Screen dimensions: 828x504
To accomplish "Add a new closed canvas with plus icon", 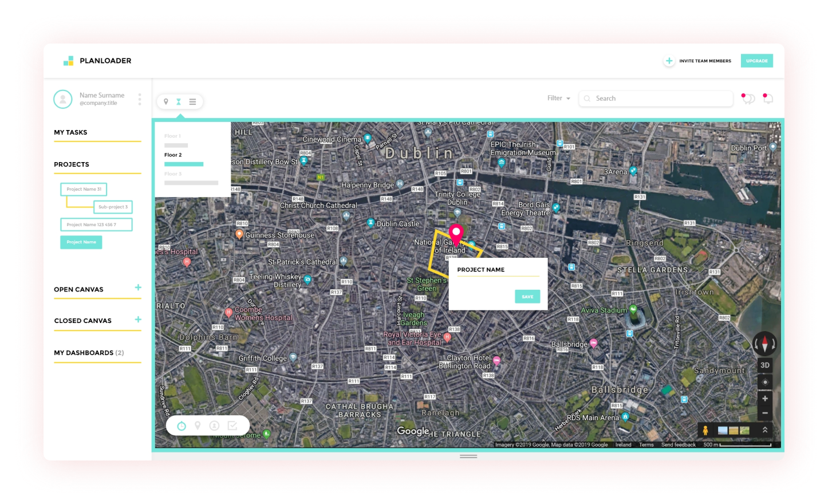I will tap(138, 320).
